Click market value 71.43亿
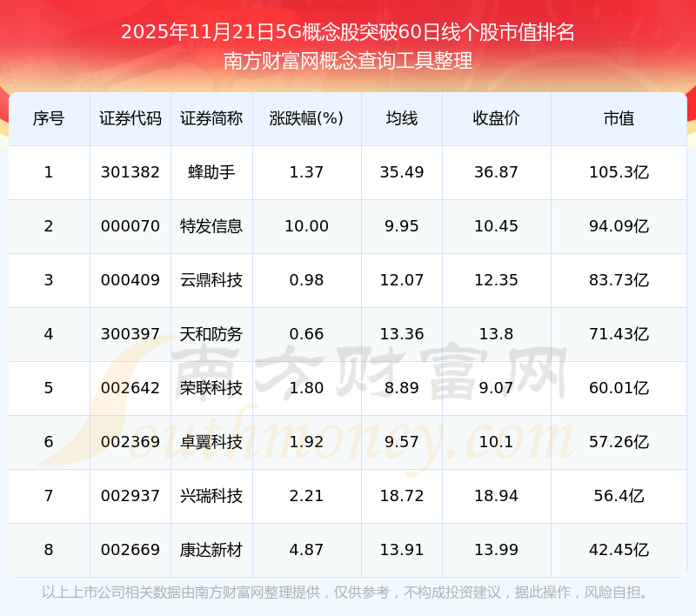Viewport: 696px width, 616px height. pos(619,334)
